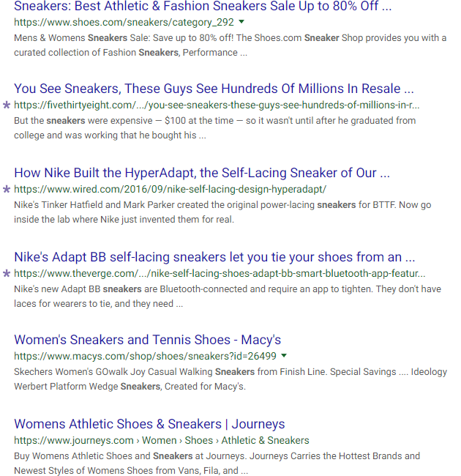Image resolution: width=461 pixels, height=476 pixels.
Task: Click the macys.com shop/shoes URL text
Action: click(145, 357)
